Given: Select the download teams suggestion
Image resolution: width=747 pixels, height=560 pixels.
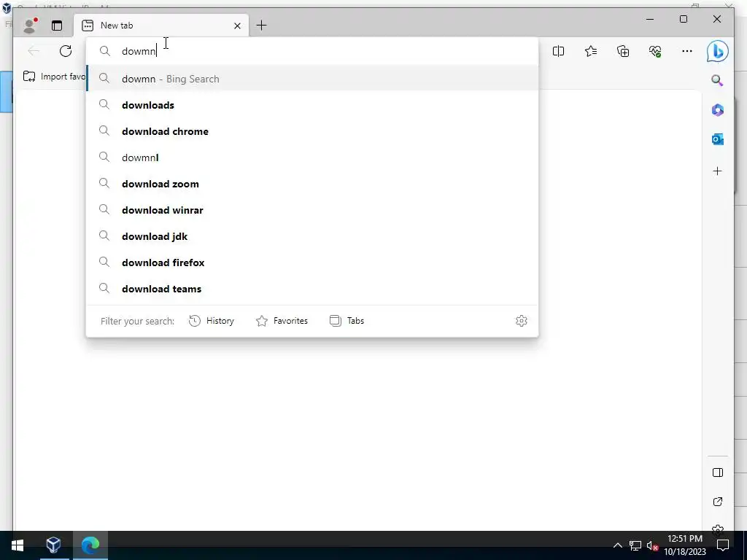Looking at the screenshot, I should point(312,289).
